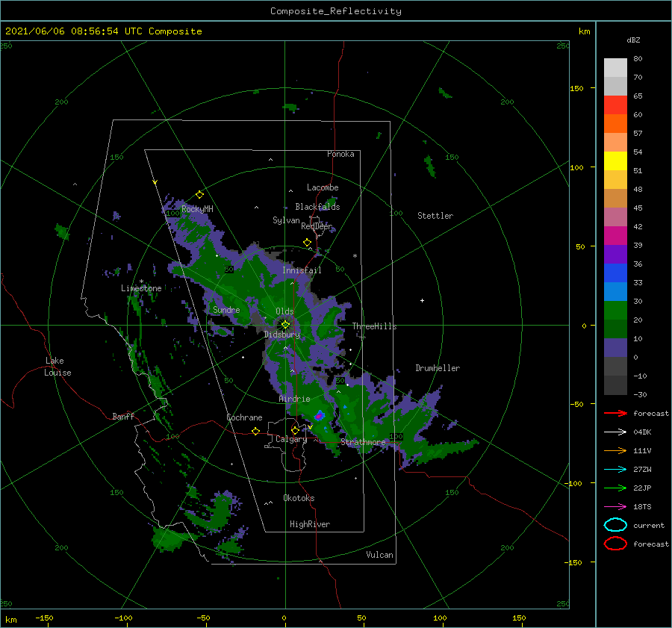
Task: Click the ThreeHills label
Action: pyautogui.click(x=374, y=326)
